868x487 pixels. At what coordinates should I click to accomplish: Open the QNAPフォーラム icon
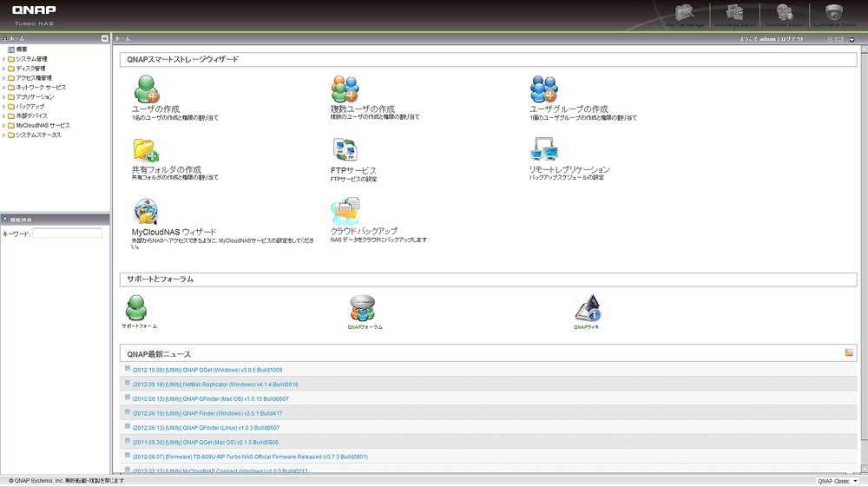(x=363, y=307)
